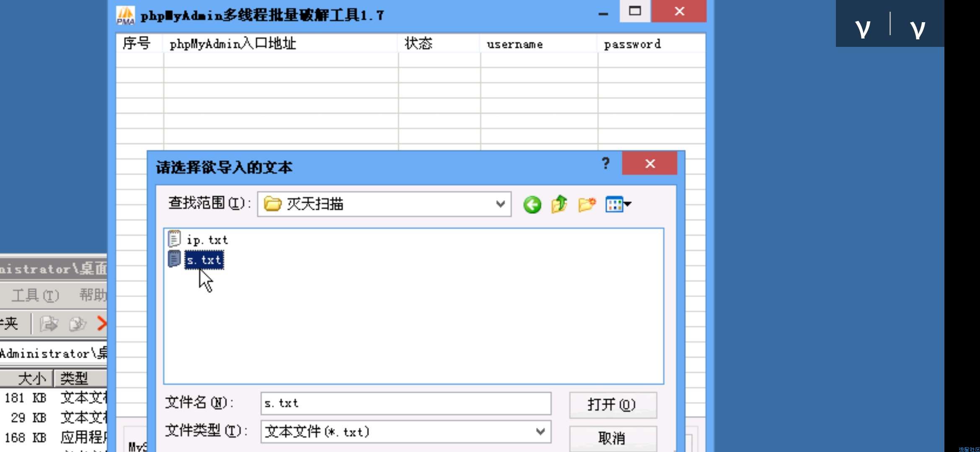Open 帮助 menu in explorer window
980x452 pixels.
click(93, 295)
